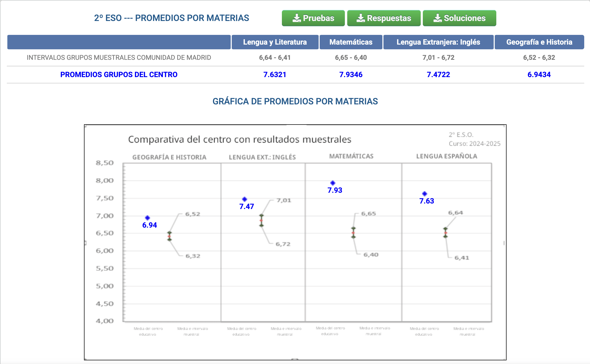The image size is (590, 364).
Task: Click the blue 7.63 Lengua Española point
Action: pos(425,194)
